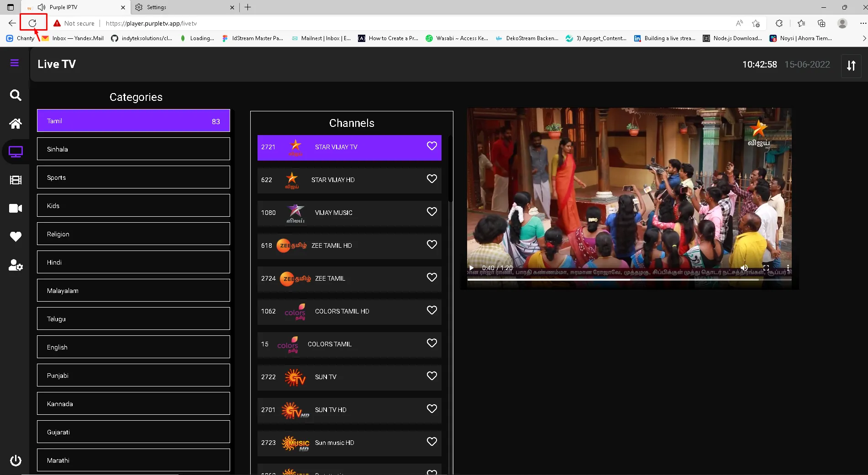Toggle favorite on ZEE TAMIL HD
This screenshot has width=868, height=475.
[x=432, y=245]
